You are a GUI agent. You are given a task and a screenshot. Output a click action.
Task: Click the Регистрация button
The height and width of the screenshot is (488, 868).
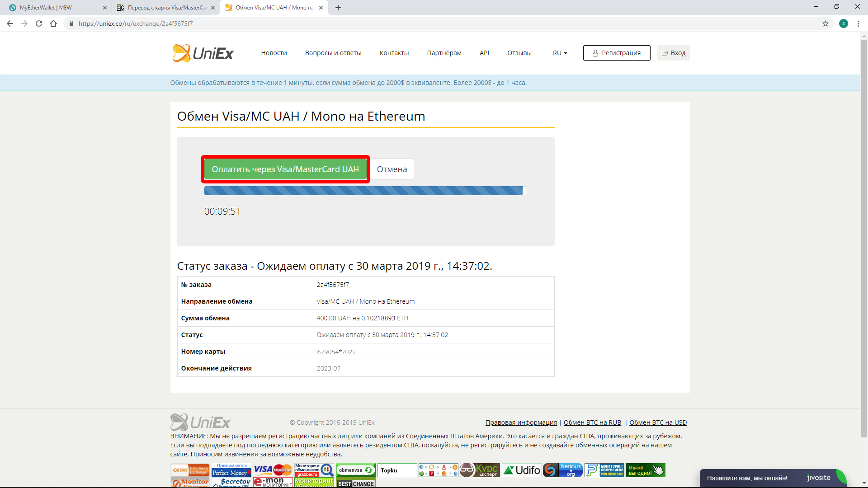[617, 53]
